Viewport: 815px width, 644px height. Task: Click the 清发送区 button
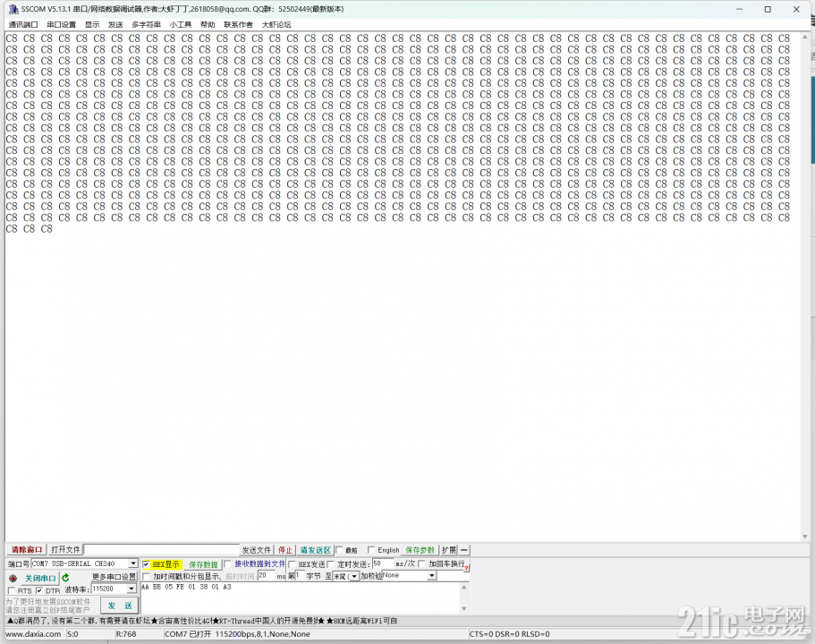point(315,550)
